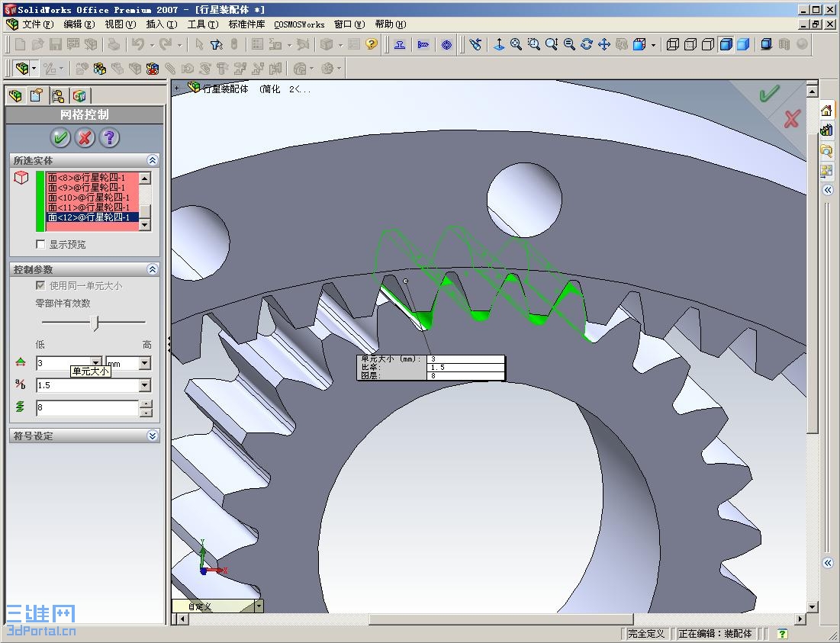Click the red X cancel button in Mesh Control

[85, 137]
